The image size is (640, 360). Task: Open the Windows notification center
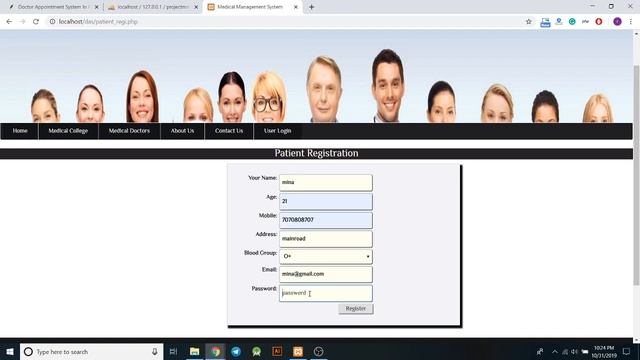tap(627, 351)
